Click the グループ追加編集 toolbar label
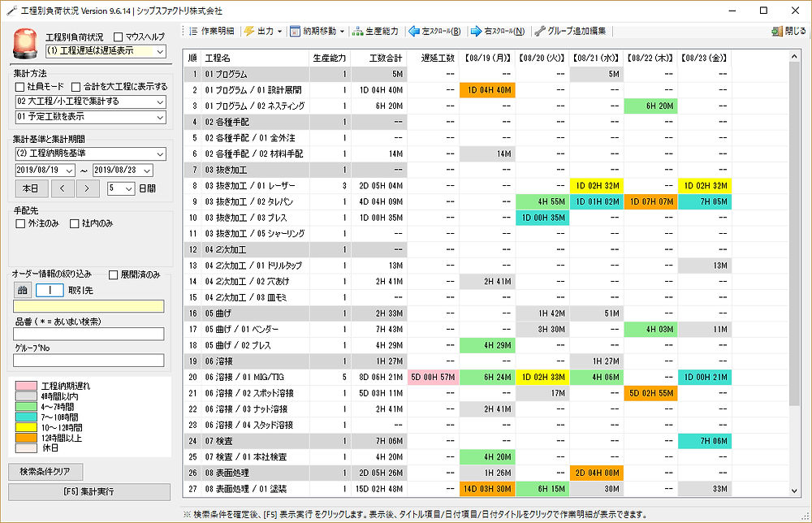Viewport: 812px width, 523px height. [577, 31]
